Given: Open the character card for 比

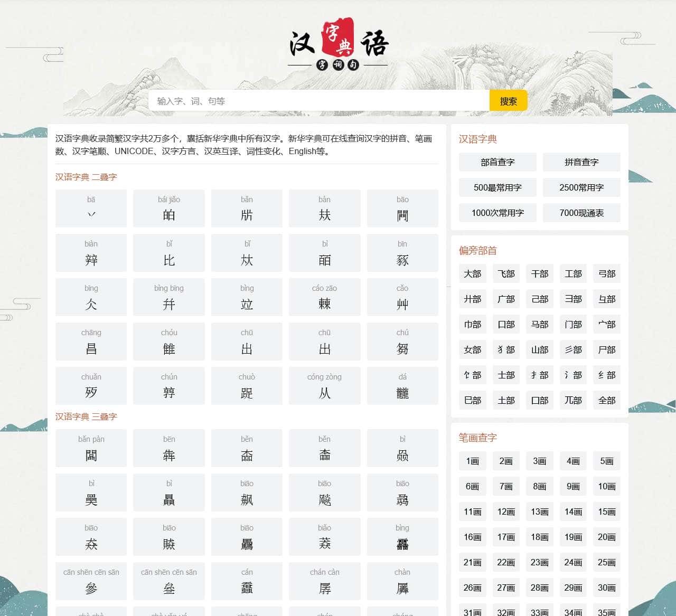Looking at the screenshot, I should (x=168, y=253).
